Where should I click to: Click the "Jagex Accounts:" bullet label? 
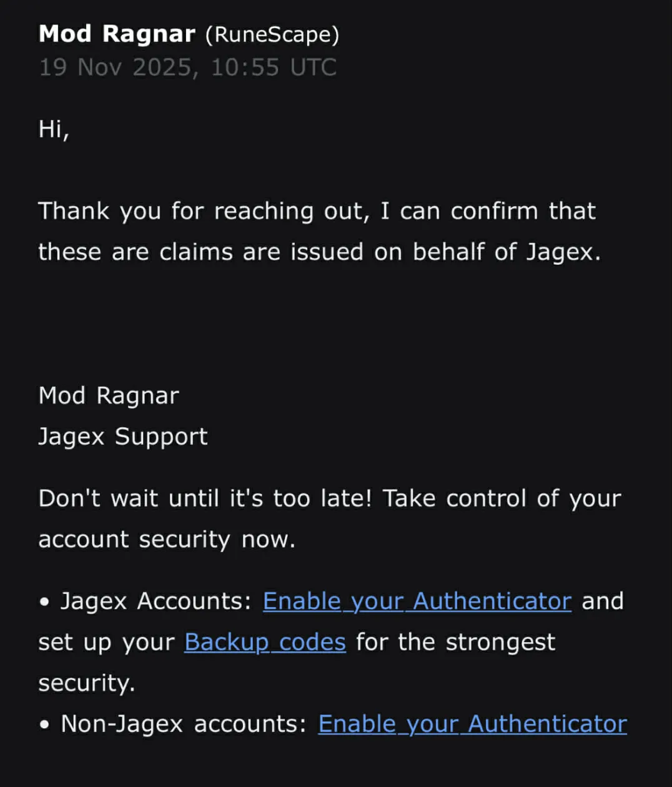(x=156, y=601)
